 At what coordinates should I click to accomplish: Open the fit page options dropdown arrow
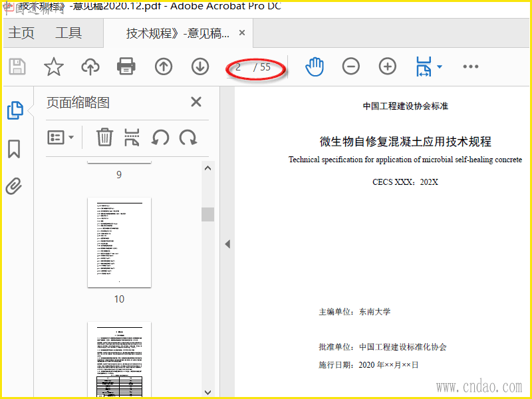(x=440, y=66)
